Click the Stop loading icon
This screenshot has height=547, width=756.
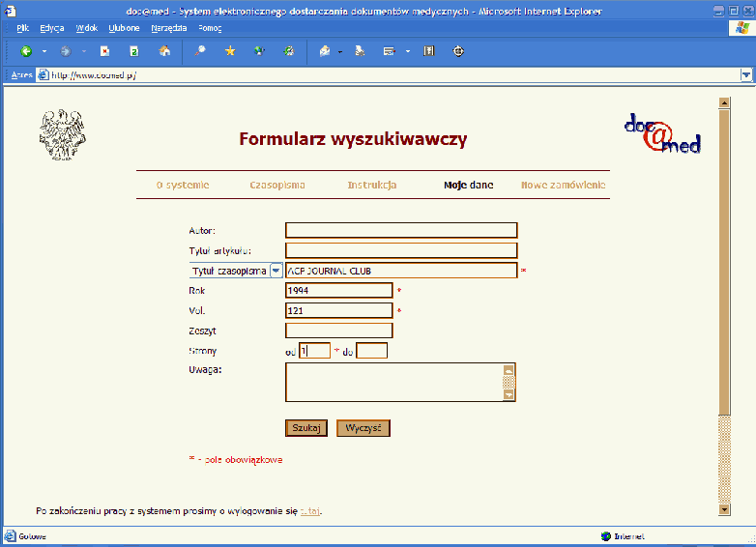105,51
